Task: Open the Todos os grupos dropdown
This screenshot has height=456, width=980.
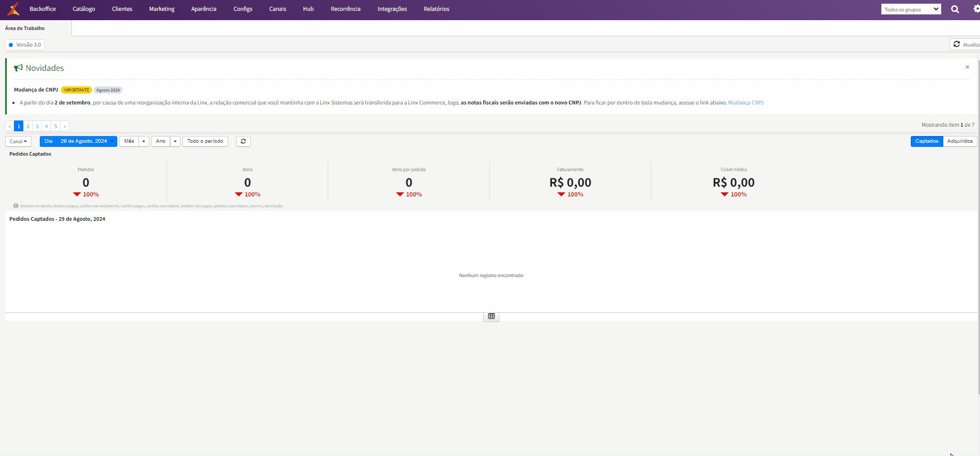Action: click(911, 9)
